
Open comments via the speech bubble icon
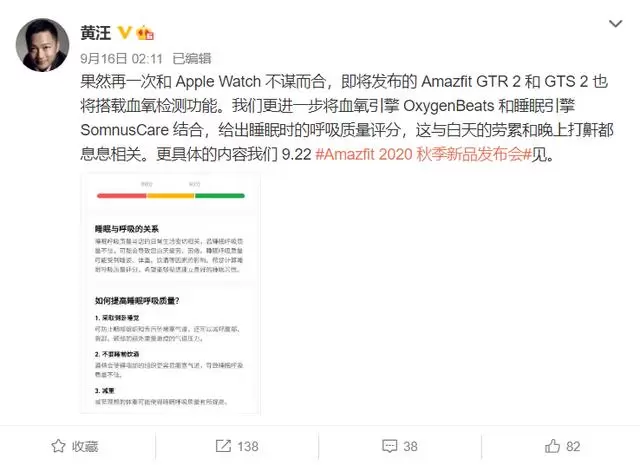[389, 446]
